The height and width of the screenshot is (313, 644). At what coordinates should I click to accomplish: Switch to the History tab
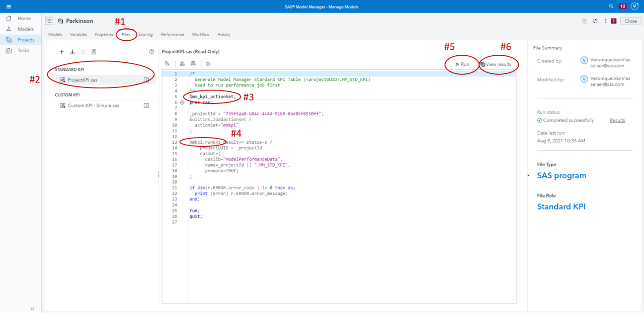tap(224, 35)
